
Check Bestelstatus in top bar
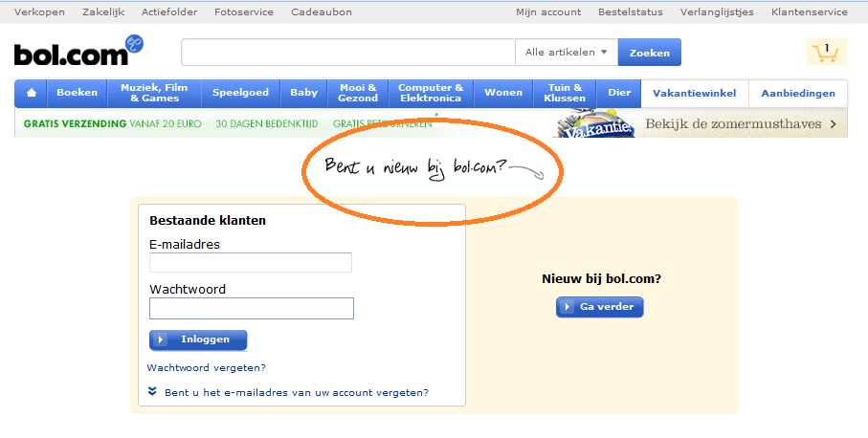[631, 12]
